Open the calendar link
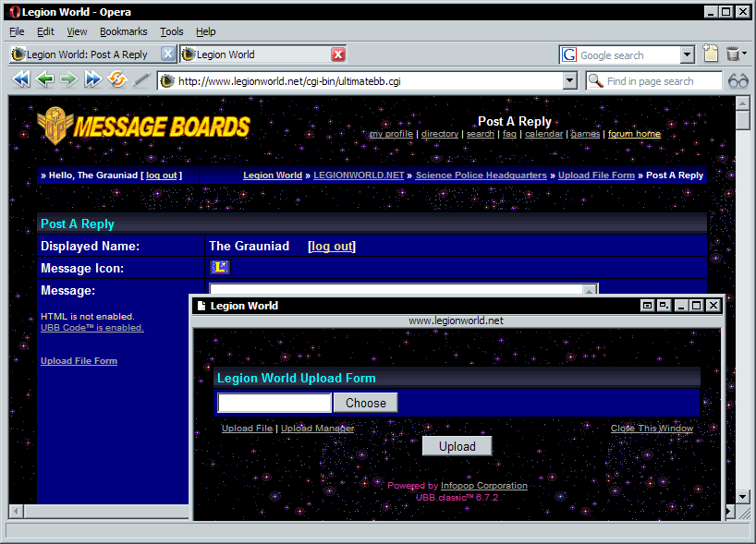The height and width of the screenshot is (544, 756). coord(543,134)
